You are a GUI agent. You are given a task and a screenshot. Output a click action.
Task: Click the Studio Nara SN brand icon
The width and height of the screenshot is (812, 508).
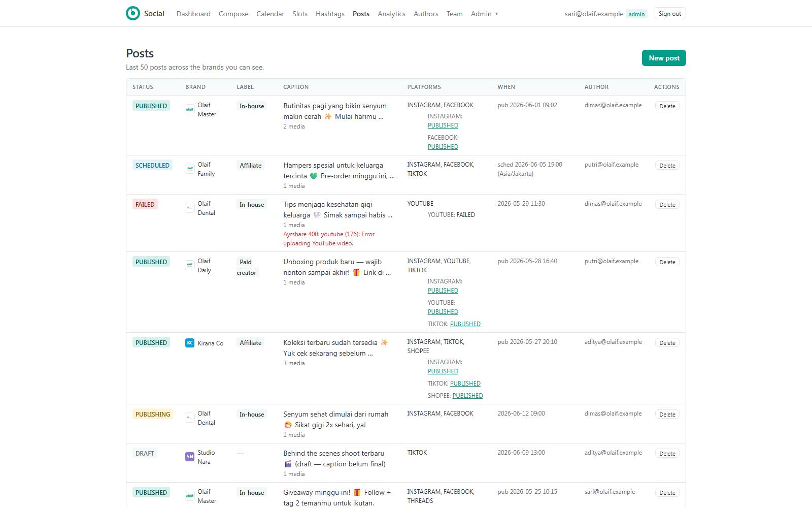(x=190, y=457)
